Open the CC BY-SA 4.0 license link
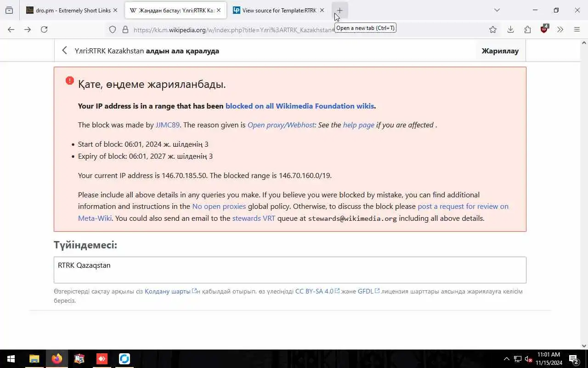The height and width of the screenshot is (368, 588). click(317, 291)
